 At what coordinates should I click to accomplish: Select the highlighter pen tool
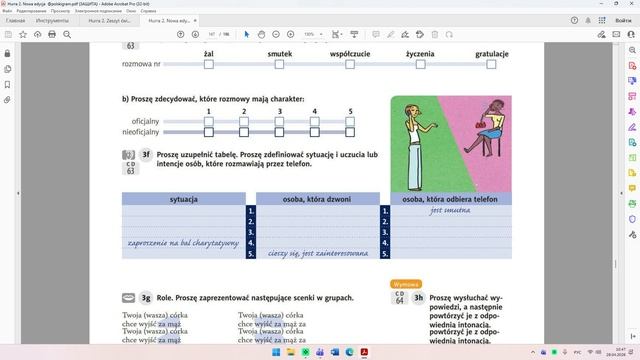coord(391,35)
